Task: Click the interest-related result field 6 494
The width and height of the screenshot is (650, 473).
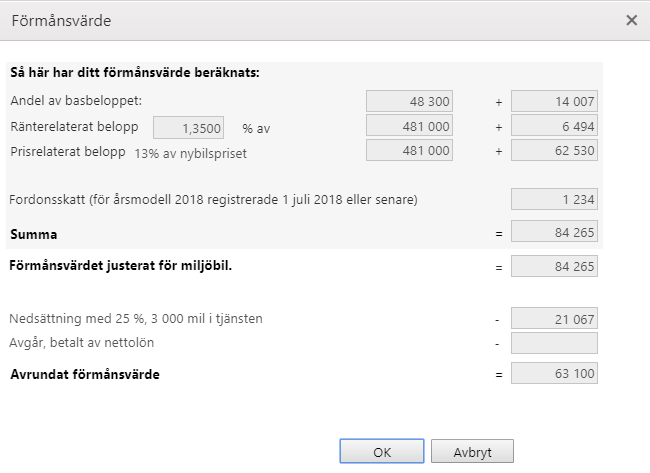Action: click(x=554, y=126)
